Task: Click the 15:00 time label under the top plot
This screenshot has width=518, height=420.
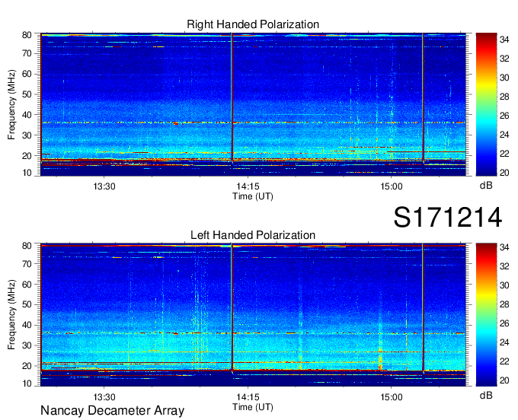Action: point(392,186)
